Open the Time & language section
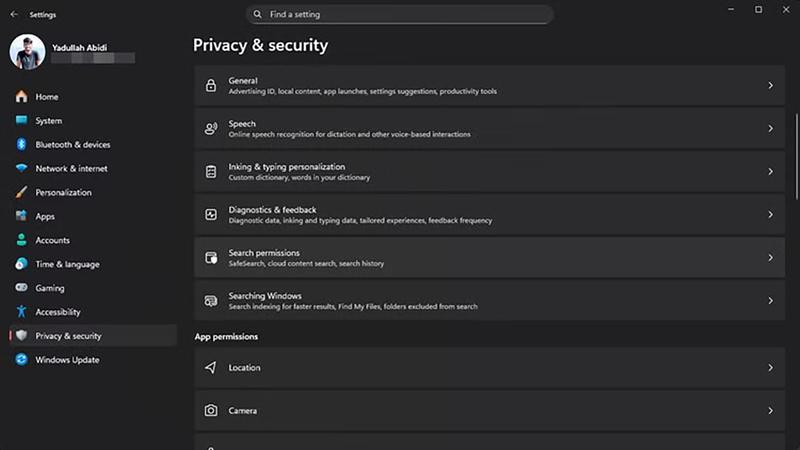 tap(67, 265)
